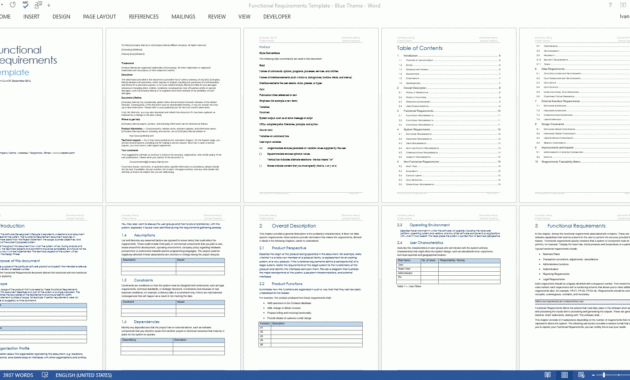Click the Redo icon in Quick Access Toolbar
630x380 pixels.
coord(13,5)
